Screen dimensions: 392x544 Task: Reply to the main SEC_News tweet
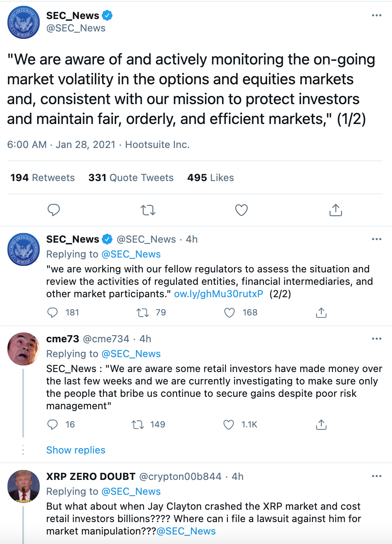tap(54, 210)
